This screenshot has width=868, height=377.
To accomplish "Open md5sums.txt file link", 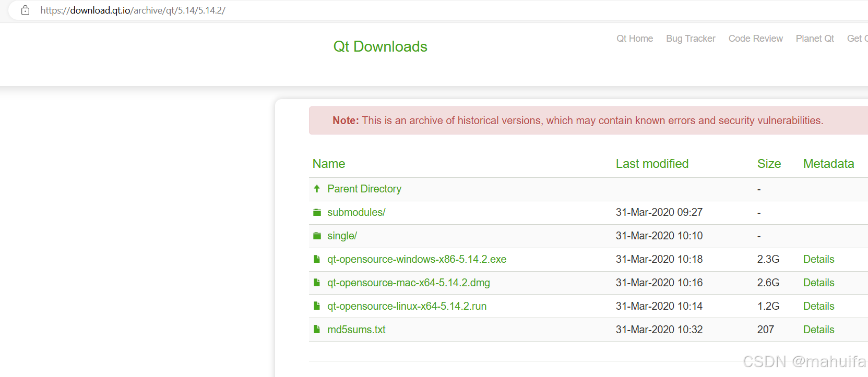I will tap(356, 330).
